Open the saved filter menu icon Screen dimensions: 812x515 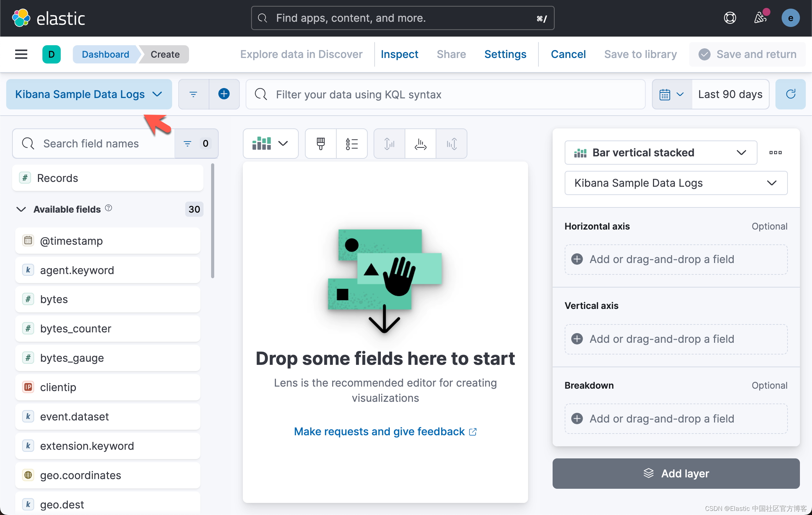point(194,94)
